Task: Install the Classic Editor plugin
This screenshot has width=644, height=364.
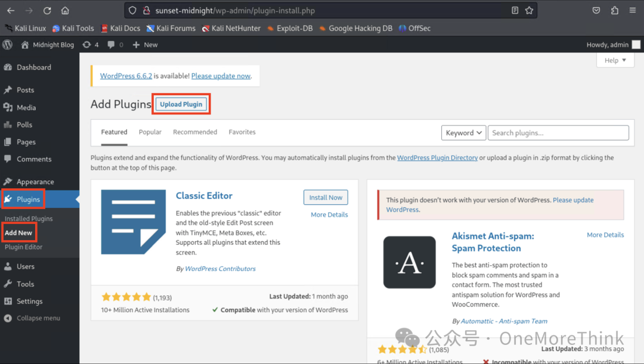Action: (326, 197)
